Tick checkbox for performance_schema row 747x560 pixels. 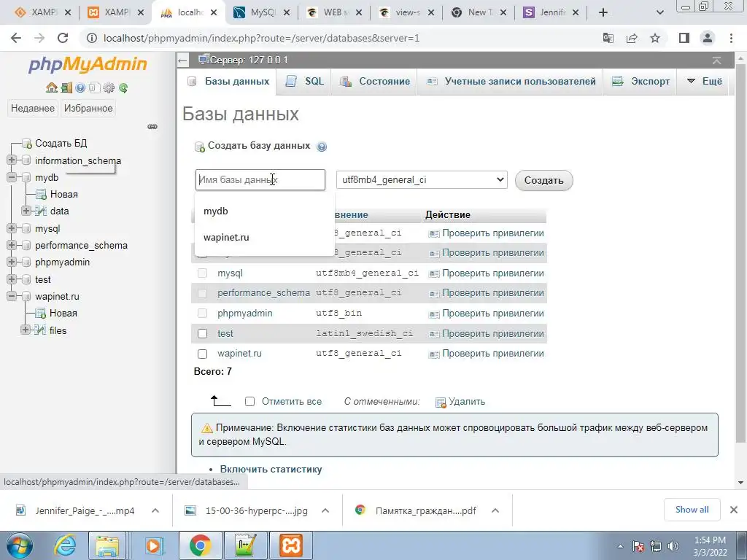(203, 293)
